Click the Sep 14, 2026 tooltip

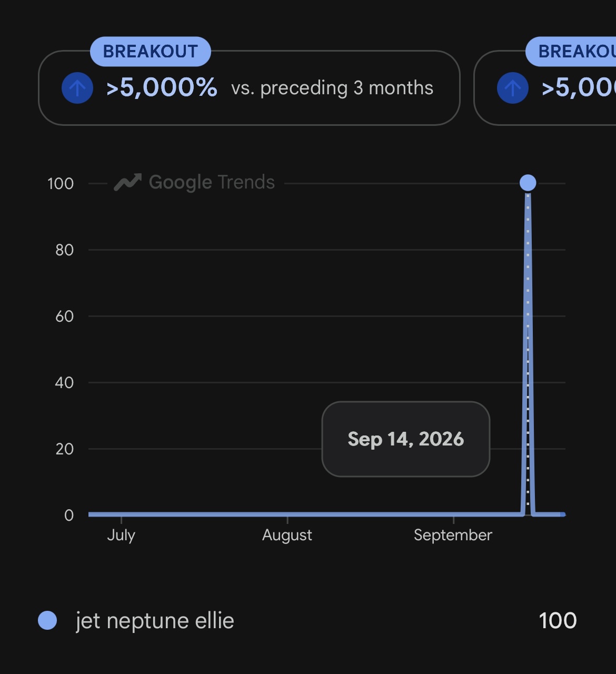tap(406, 439)
